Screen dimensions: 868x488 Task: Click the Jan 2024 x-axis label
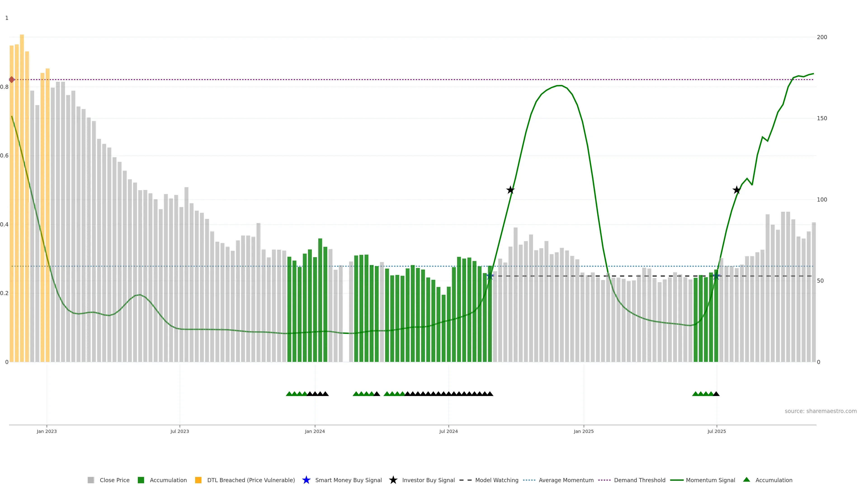click(315, 431)
